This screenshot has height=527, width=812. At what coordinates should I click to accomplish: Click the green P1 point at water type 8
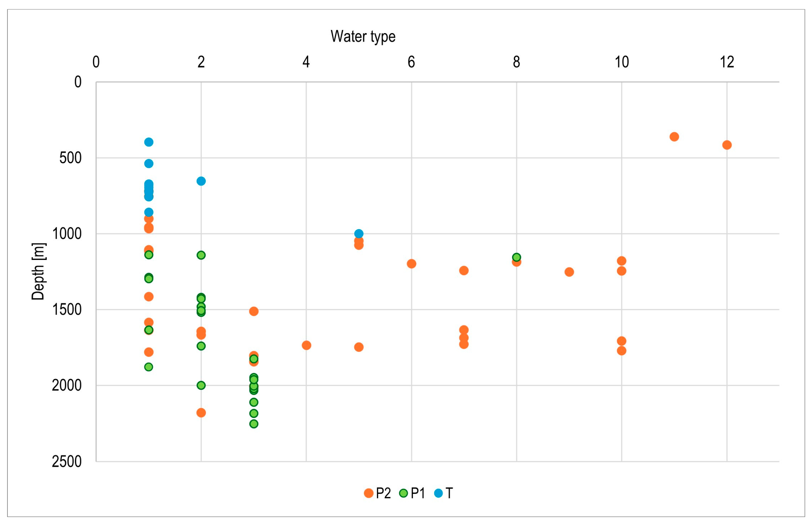(516, 257)
